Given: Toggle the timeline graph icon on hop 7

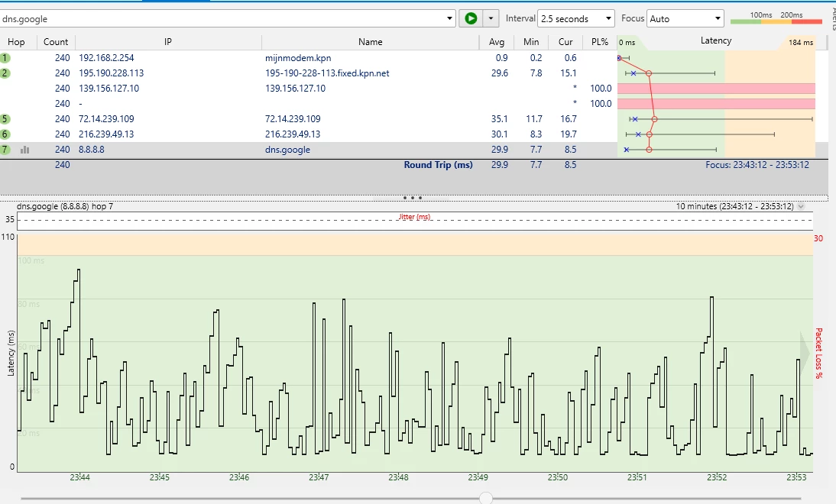Looking at the screenshot, I should 24,150.
